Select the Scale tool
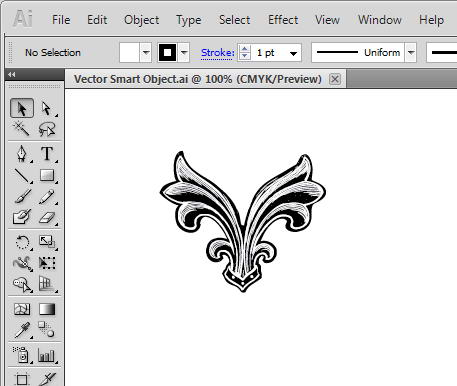Image resolution: width=457 pixels, height=386 pixels. tap(47, 242)
